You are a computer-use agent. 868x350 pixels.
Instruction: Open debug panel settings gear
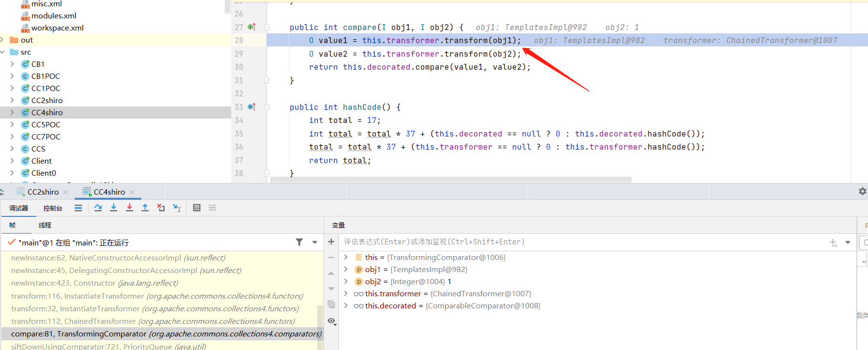862,192
